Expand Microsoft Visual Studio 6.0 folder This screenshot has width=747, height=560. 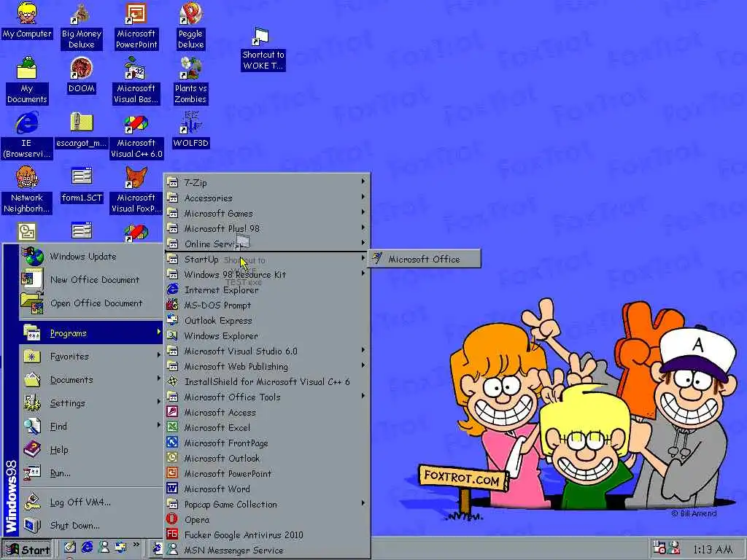point(267,351)
